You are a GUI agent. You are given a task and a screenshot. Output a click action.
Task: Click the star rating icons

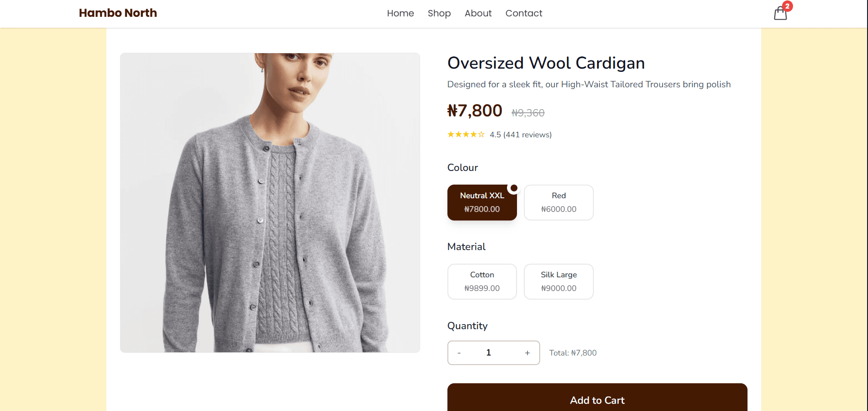[466, 135]
